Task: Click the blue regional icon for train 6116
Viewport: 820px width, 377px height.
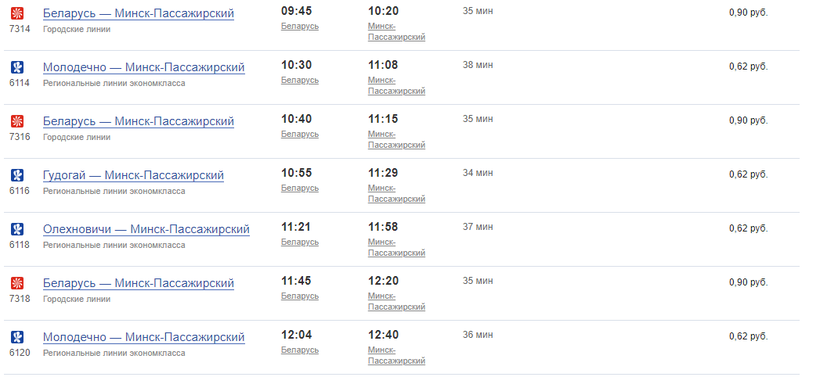Action: pyautogui.click(x=17, y=175)
